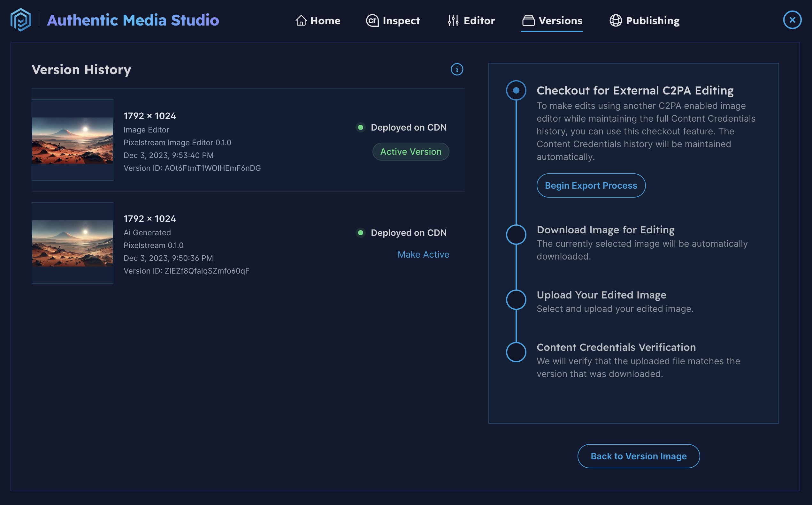Select the Upload Your Edited Image step circle
The image size is (812, 505).
pyautogui.click(x=516, y=300)
